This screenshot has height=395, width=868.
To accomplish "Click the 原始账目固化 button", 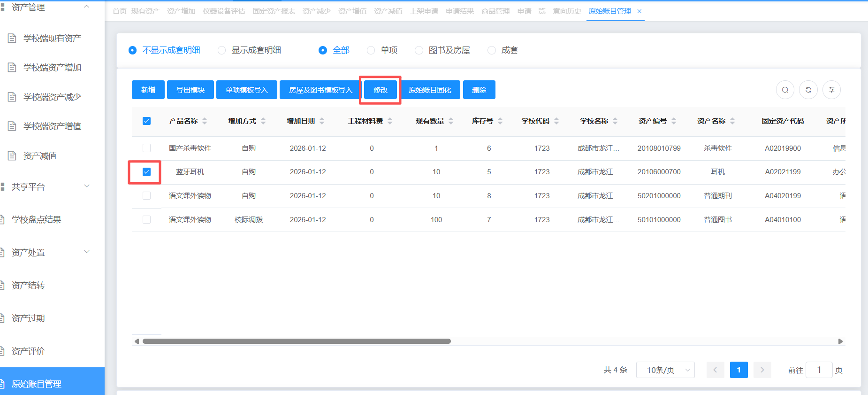I will [430, 90].
